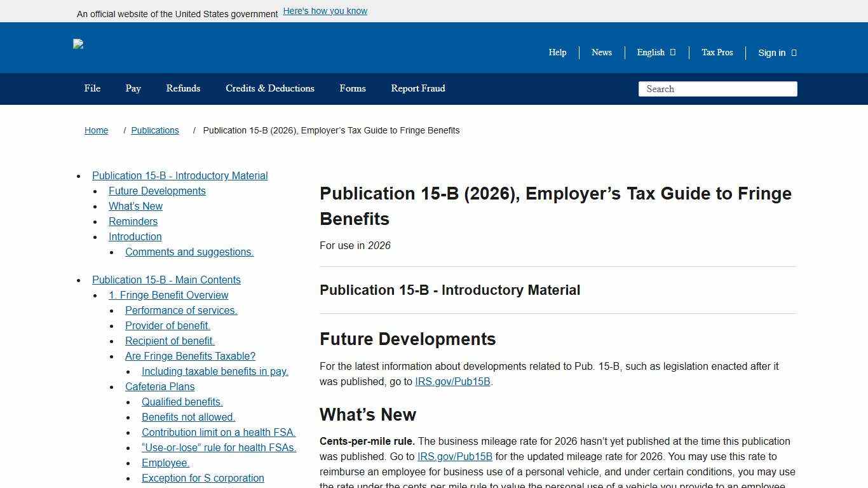Select the What's New sidebar link
This screenshot has height=488, width=868.
pos(135,206)
